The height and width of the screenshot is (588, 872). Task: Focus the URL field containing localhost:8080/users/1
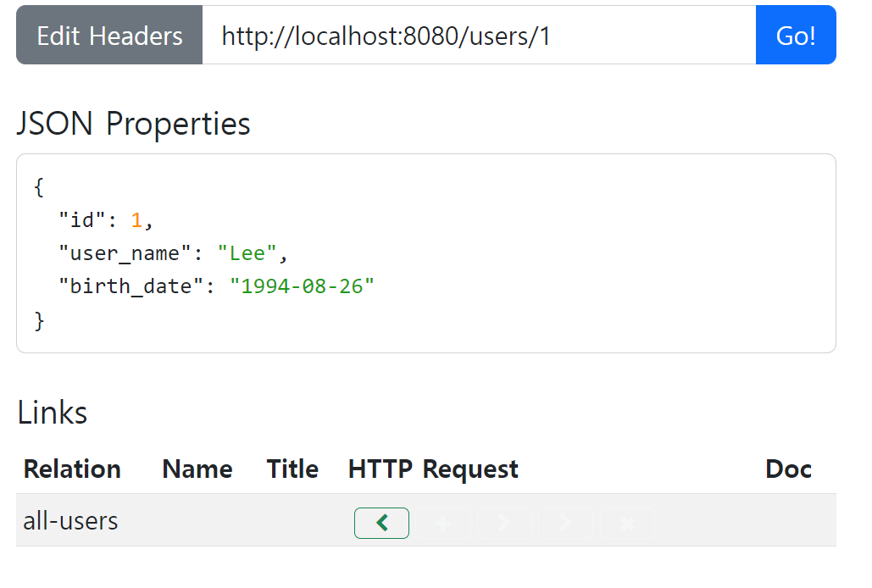pos(479,36)
